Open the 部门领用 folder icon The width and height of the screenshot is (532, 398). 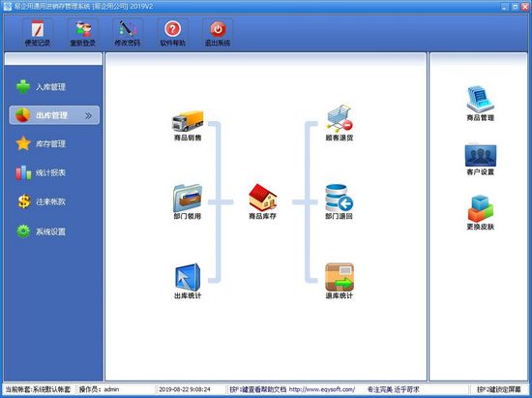188,198
